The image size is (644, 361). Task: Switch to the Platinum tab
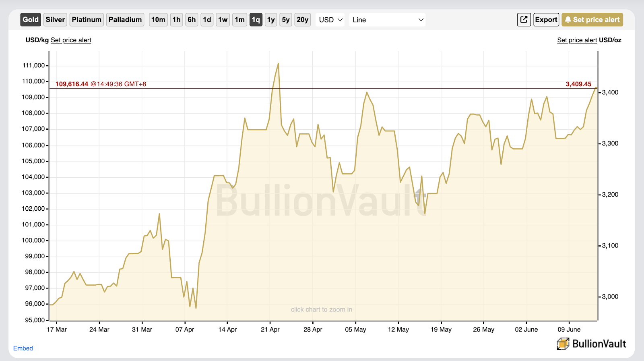(x=87, y=19)
